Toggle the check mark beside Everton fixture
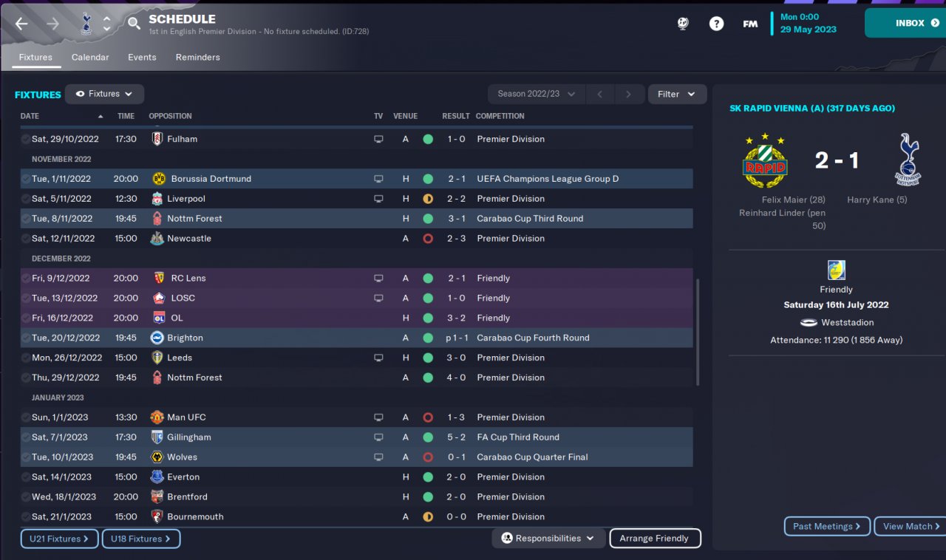The width and height of the screenshot is (946, 560). click(26, 477)
